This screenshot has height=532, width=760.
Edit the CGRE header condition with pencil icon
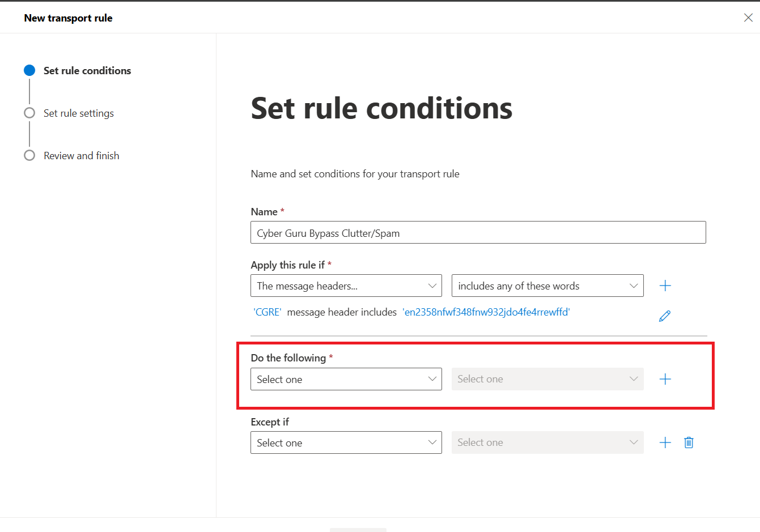(x=665, y=316)
